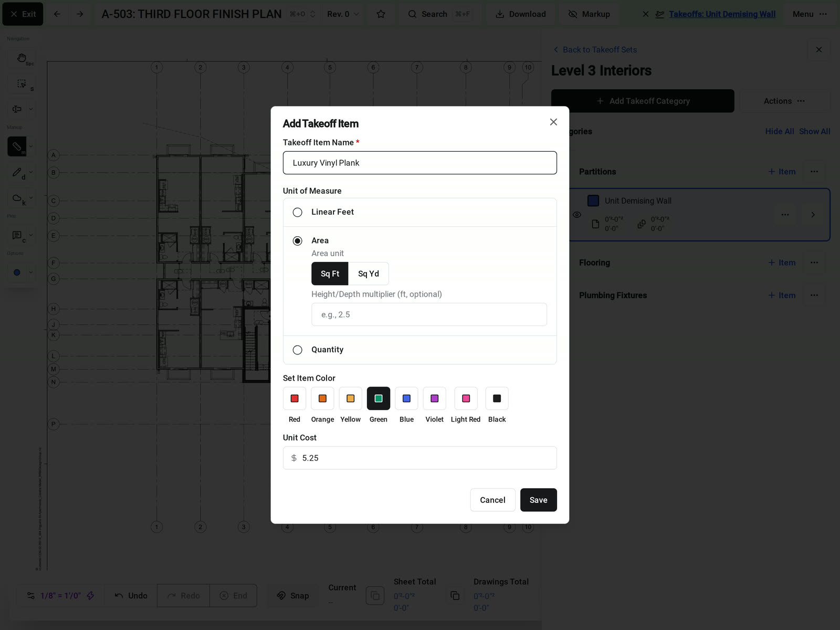This screenshot has height=630, width=840.
Task: Open the Menu options
Action: coord(810,14)
